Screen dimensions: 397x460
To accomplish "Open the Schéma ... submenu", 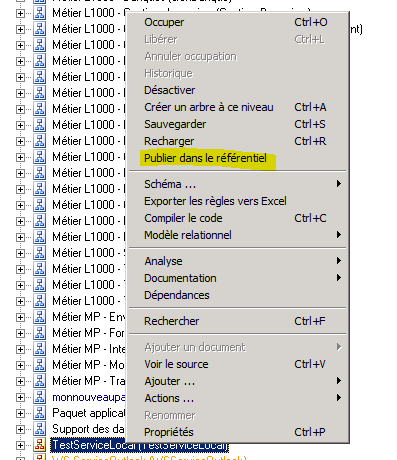I will pos(237,184).
